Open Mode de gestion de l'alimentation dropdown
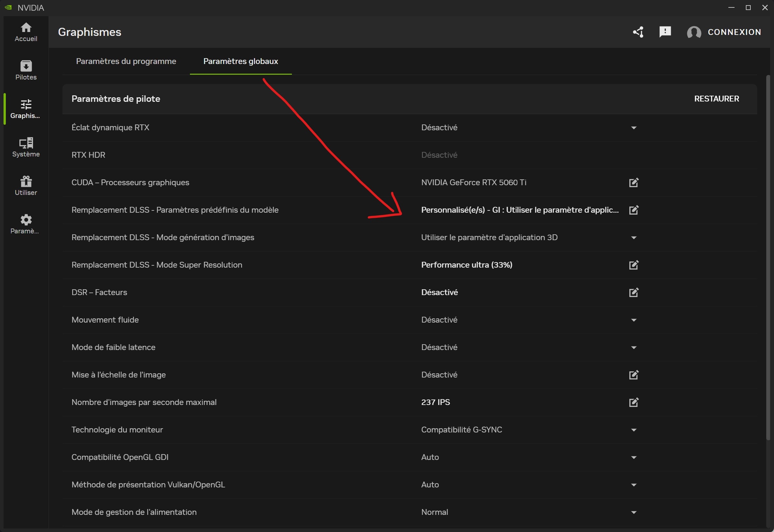Screen dimensions: 774x532 (634, 512)
